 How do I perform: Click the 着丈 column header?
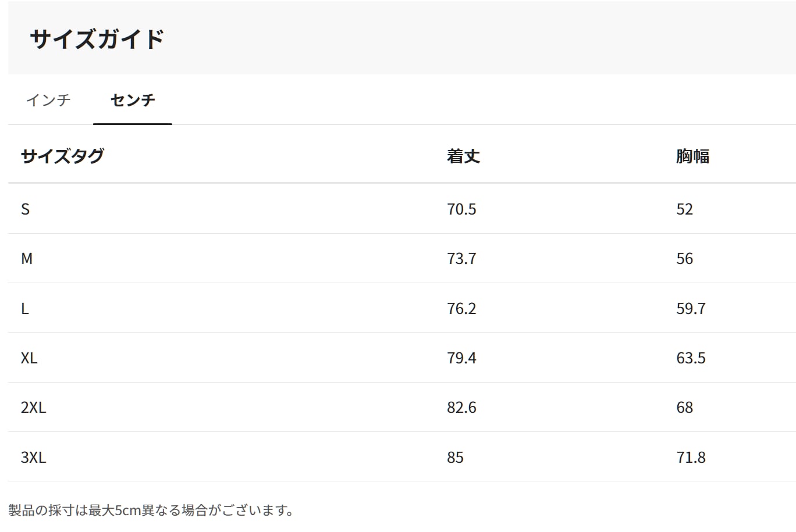pos(463,156)
